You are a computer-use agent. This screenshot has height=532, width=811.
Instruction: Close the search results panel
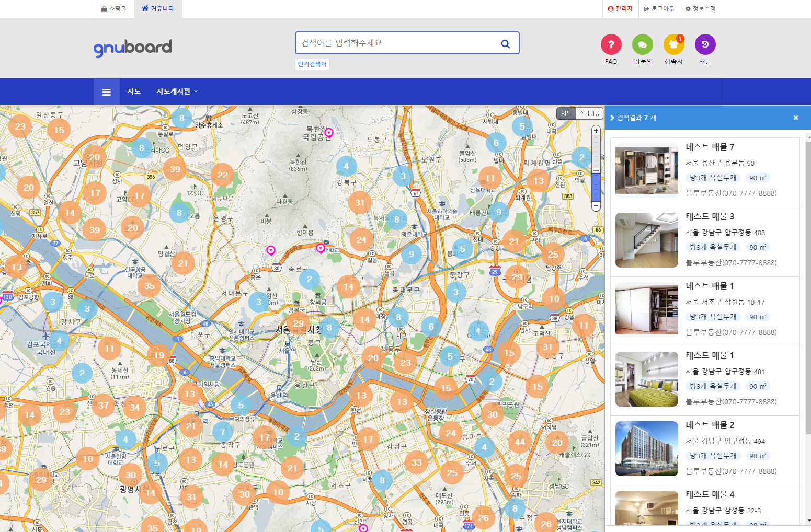[x=796, y=118]
